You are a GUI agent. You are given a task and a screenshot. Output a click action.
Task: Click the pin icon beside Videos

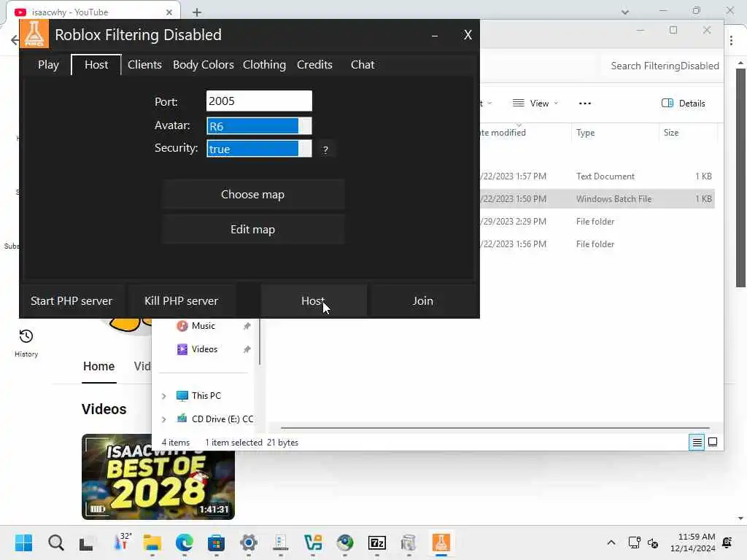tap(247, 349)
